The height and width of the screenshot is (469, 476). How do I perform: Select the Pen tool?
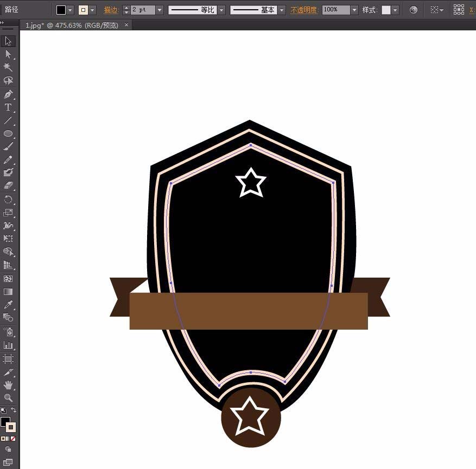pyautogui.click(x=8, y=94)
